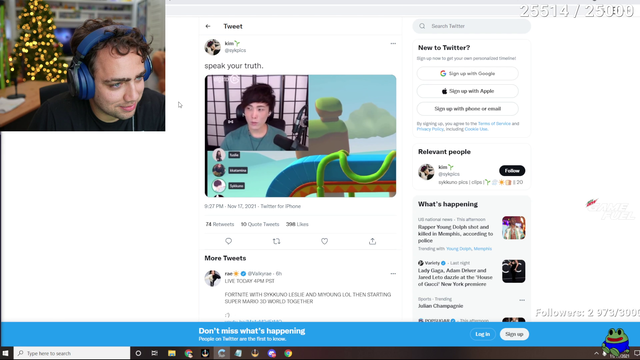Screen dimensions: 640x360
Task: View the 398 Likes list
Action: 297,224
